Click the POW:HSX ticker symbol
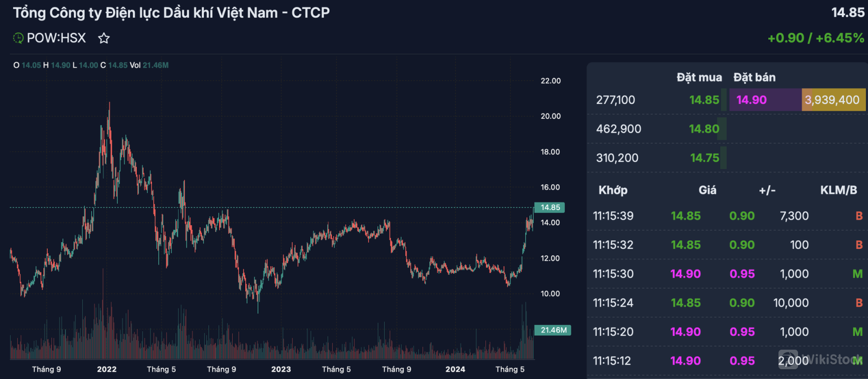The width and height of the screenshot is (868, 379). point(56,38)
